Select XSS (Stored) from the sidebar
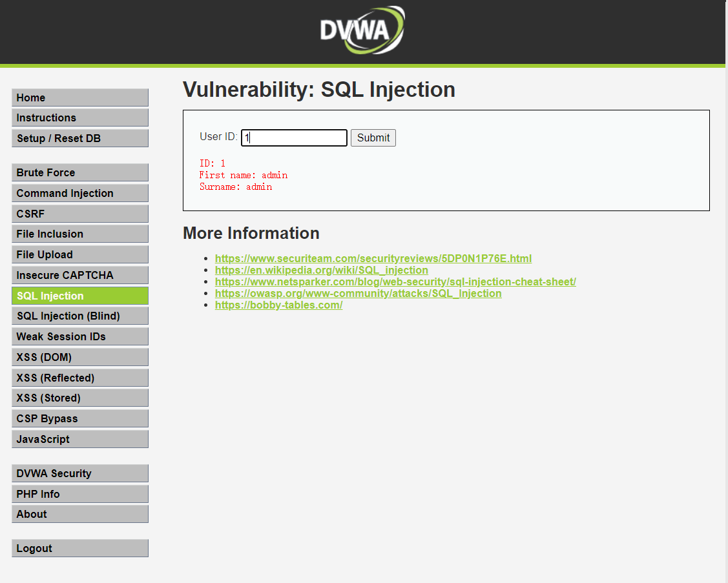728x583 pixels. [x=79, y=398]
